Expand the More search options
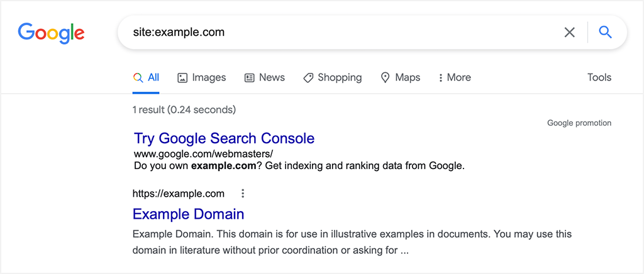This screenshot has width=644, height=274. (455, 77)
